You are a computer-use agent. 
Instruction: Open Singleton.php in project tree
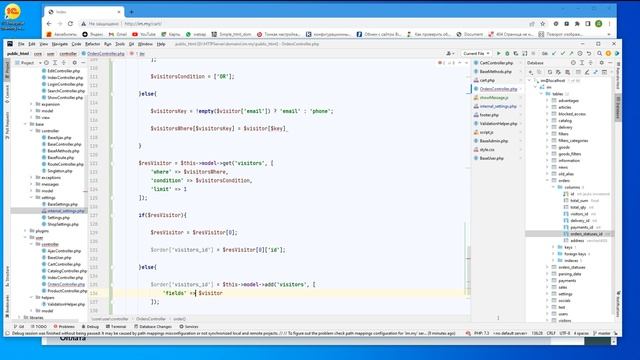point(60,171)
